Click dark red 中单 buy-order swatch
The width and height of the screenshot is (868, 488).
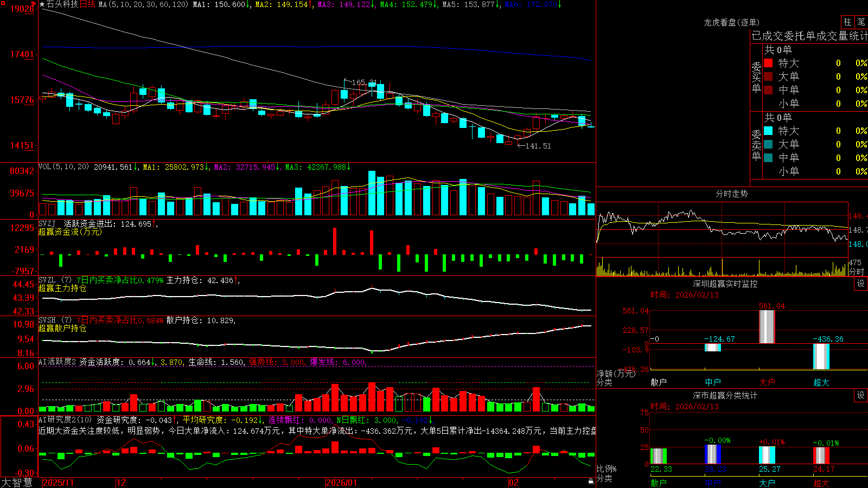coord(768,89)
